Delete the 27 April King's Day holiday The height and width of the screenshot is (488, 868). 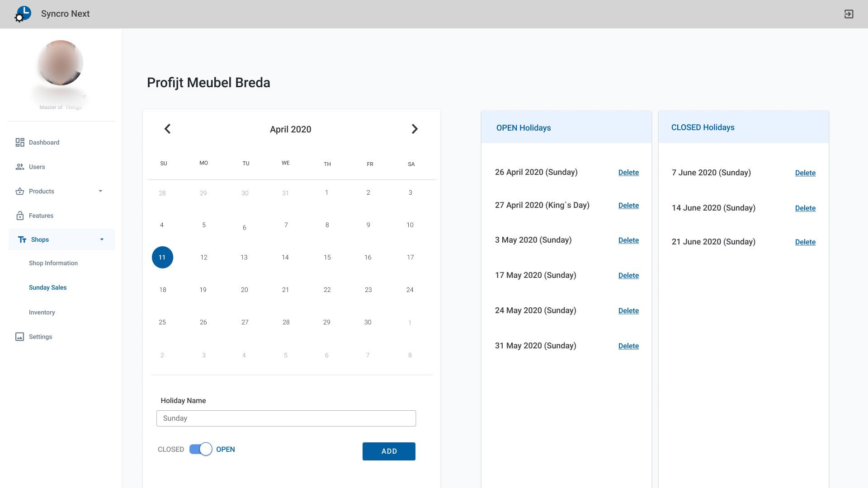(628, 206)
